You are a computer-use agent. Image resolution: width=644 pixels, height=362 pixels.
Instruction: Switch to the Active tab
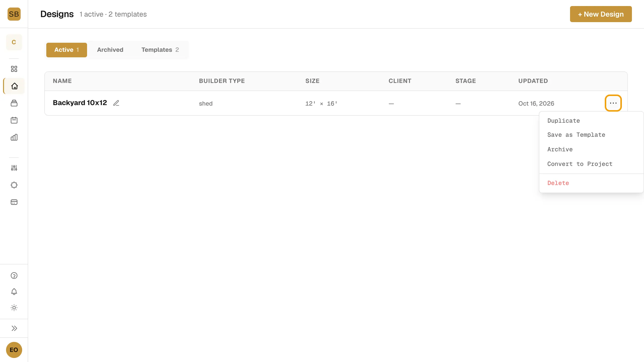67,50
